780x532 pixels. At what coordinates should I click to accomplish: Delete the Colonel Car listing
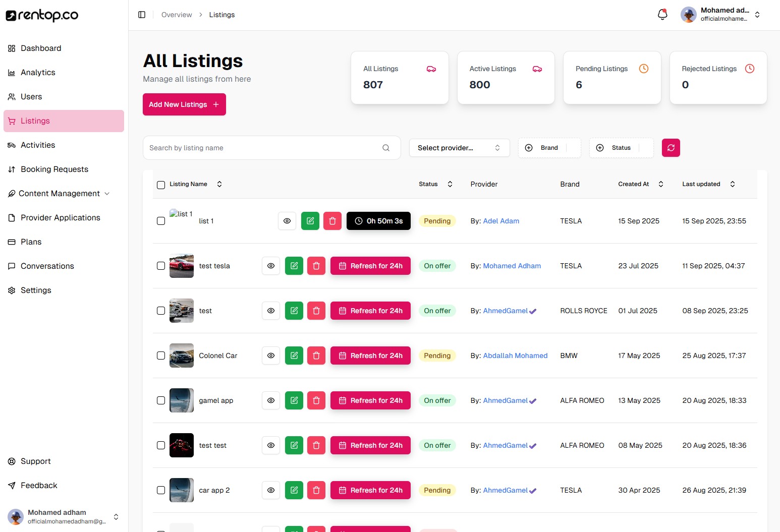pyautogui.click(x=316, y=356)
